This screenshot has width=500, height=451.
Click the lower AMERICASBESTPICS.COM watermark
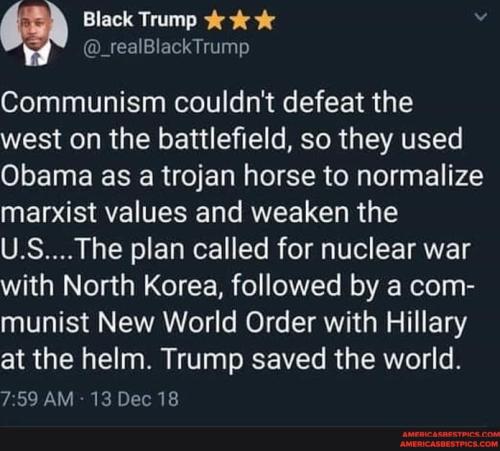(449, 444)
